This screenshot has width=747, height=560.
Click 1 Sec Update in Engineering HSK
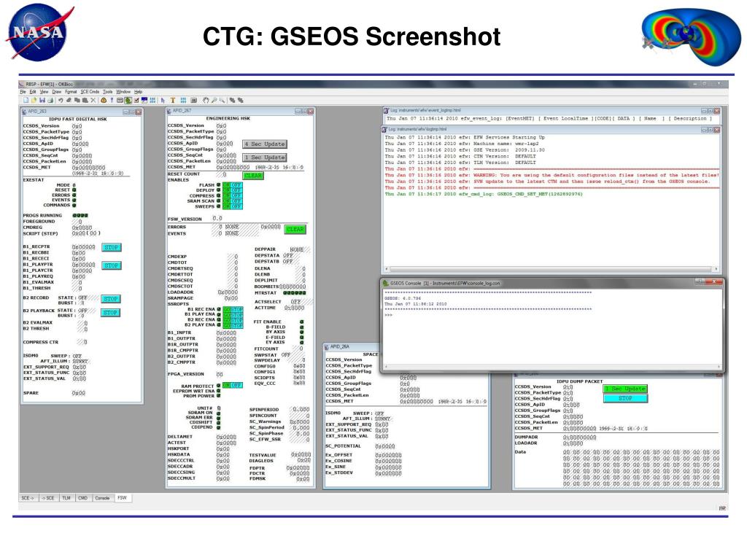pyautogui.click(x=265, y=157)
